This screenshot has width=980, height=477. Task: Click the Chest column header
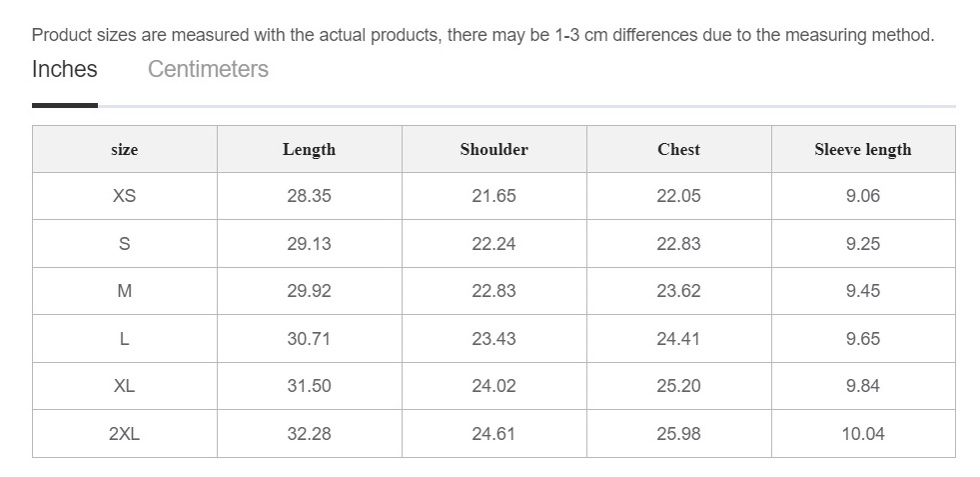[x=678, y=149]
